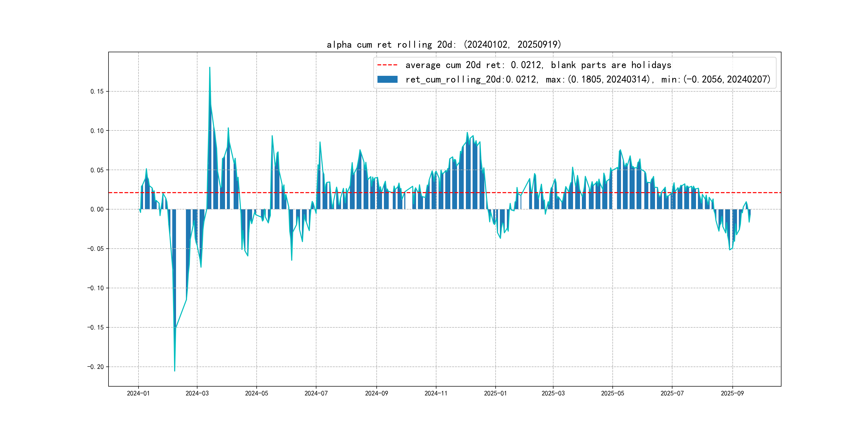Click the 2025-09 x-axis tick label
Image resolution: width=868 pixels, height=434 pixels.
point(732,393)
